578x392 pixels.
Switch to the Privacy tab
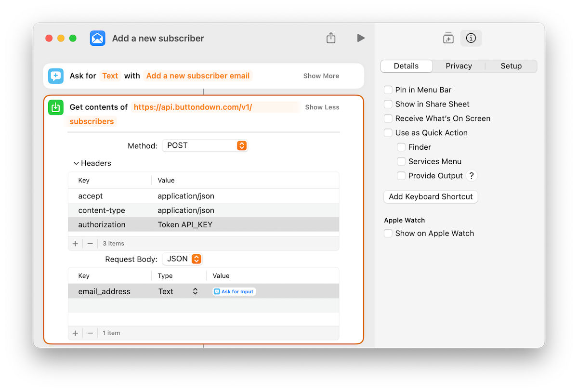point(459,66)
